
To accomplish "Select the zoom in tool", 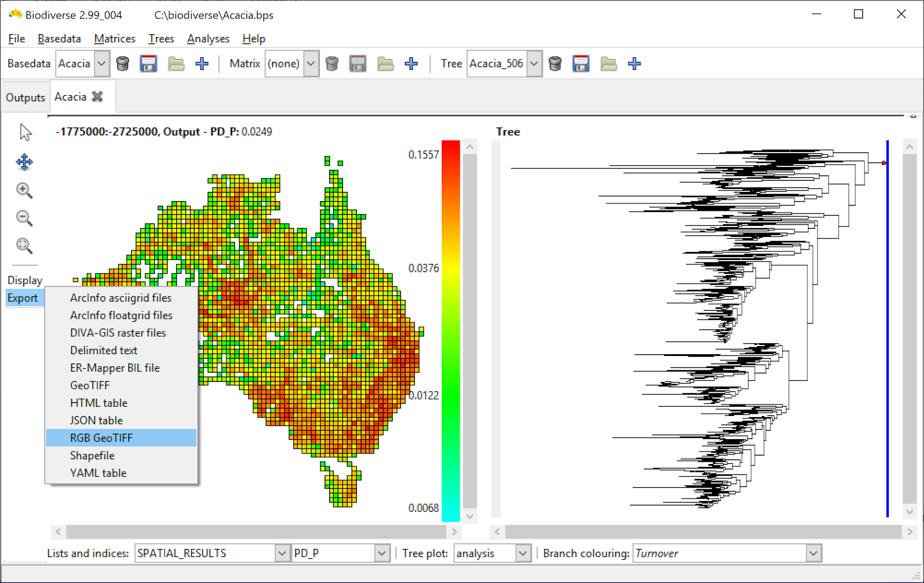I will (x=24, y=190).
